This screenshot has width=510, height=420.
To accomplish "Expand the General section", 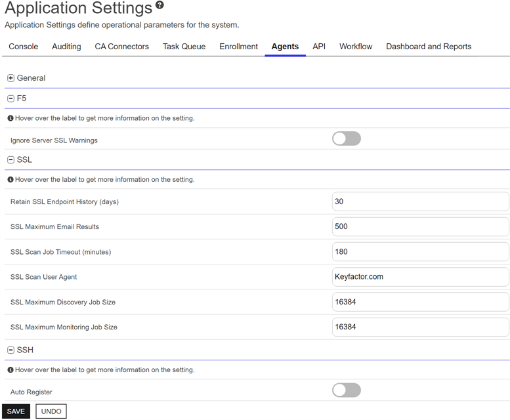I will pos(11,78).
